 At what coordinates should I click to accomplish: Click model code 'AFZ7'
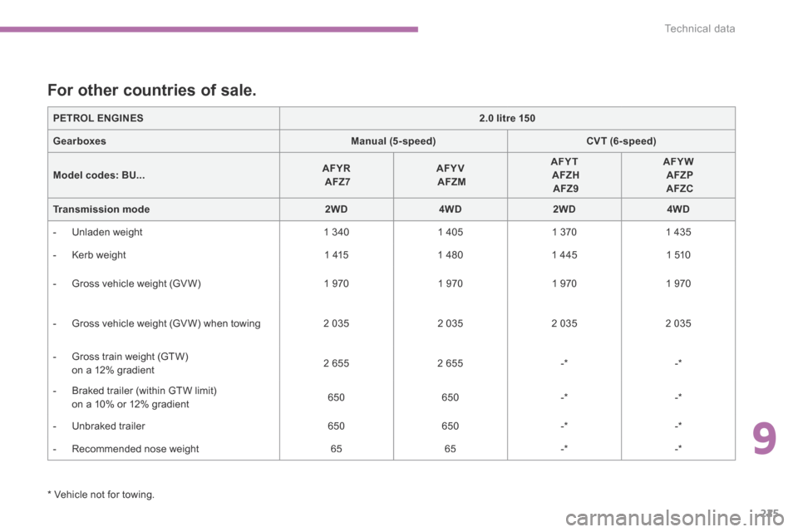point(337,182)
